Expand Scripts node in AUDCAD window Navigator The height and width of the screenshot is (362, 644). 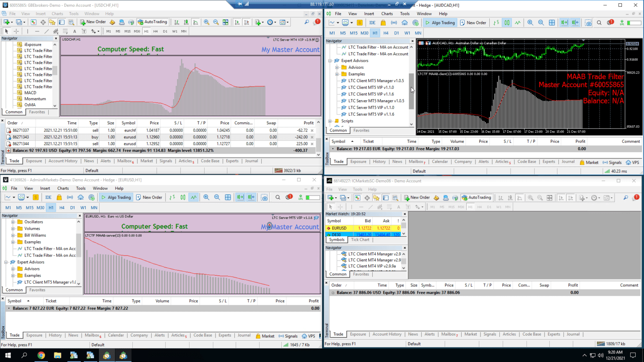(x=330, y=121)
